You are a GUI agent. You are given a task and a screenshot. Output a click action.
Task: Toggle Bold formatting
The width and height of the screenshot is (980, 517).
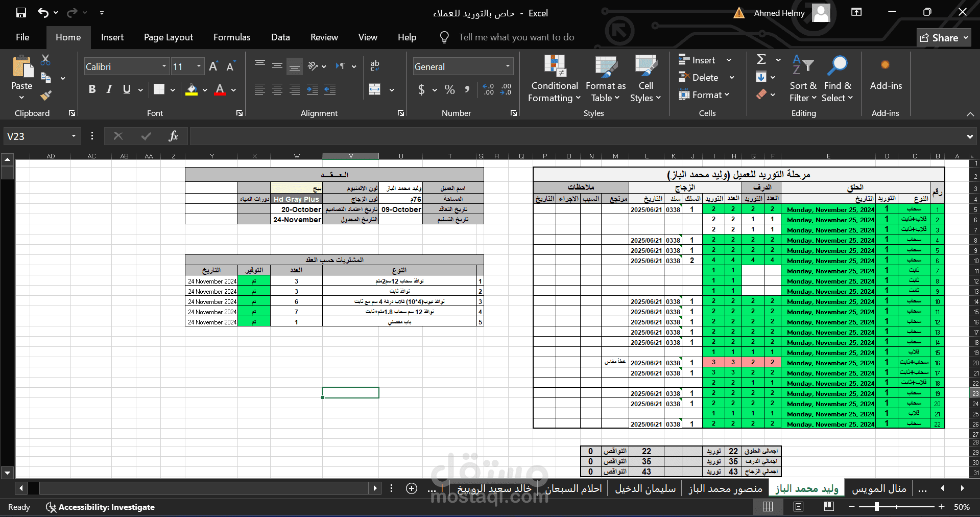pyautogui.click(x=92, y=89)
